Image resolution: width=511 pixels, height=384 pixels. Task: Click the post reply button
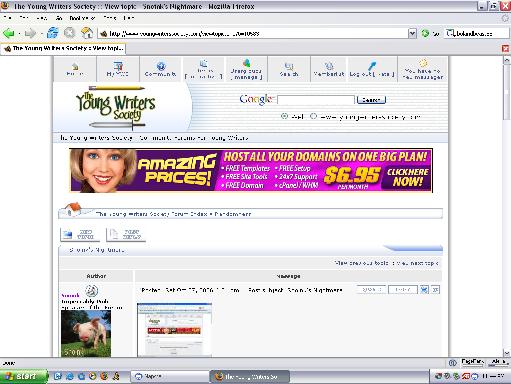click(126, 234)
